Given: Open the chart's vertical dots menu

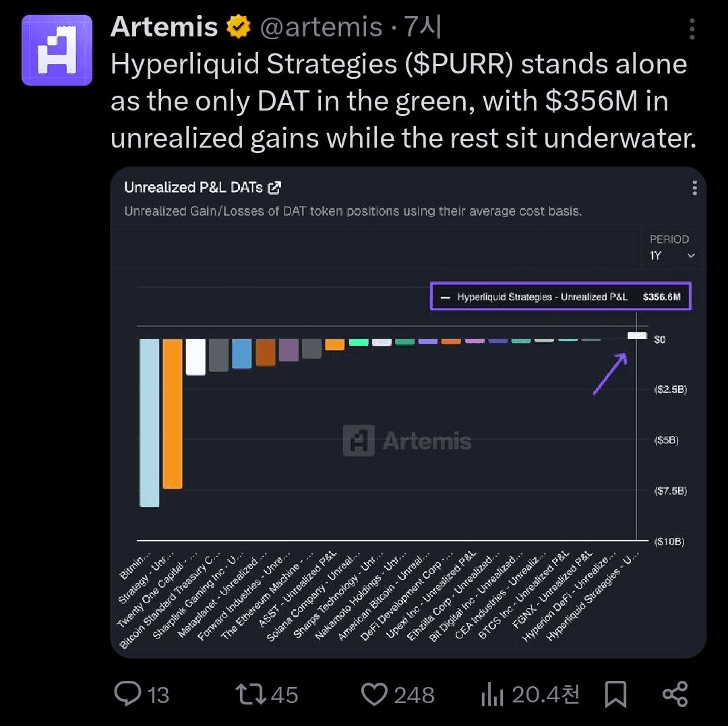Looking at the screenshot, I should [694, 188].
